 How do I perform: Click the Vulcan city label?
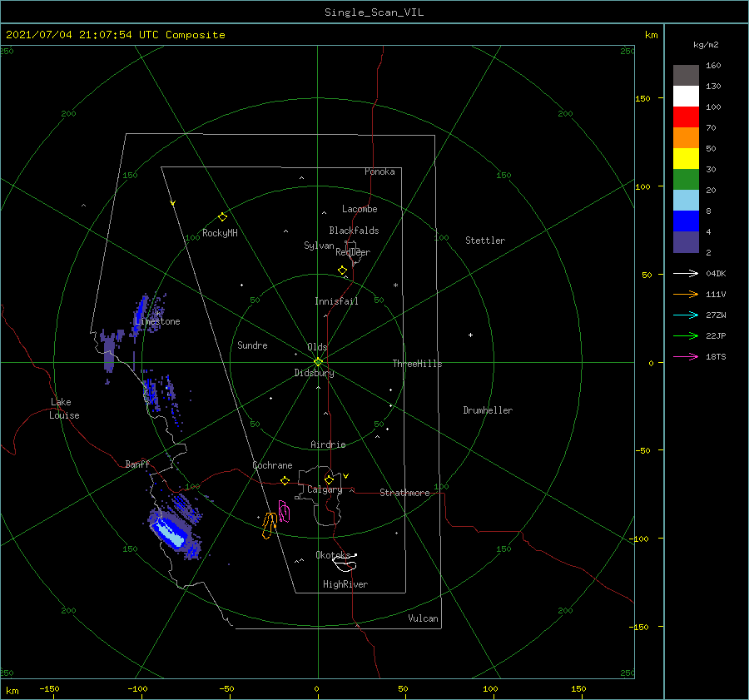[423, 618]
